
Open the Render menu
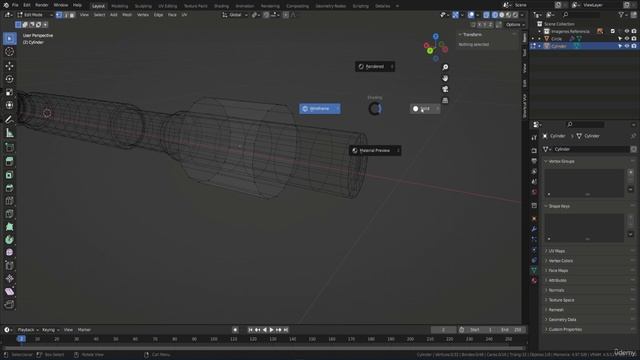(42, 5)
